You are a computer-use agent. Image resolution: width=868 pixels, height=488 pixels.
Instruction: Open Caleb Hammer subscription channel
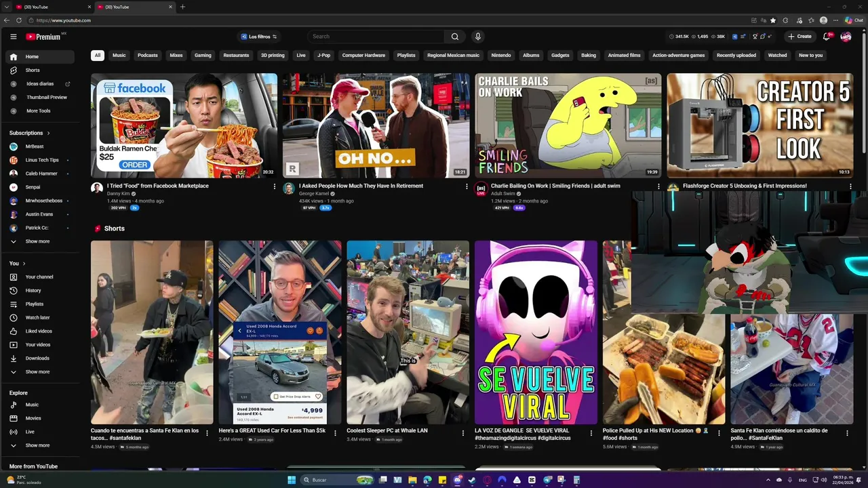tap(41, 174)
